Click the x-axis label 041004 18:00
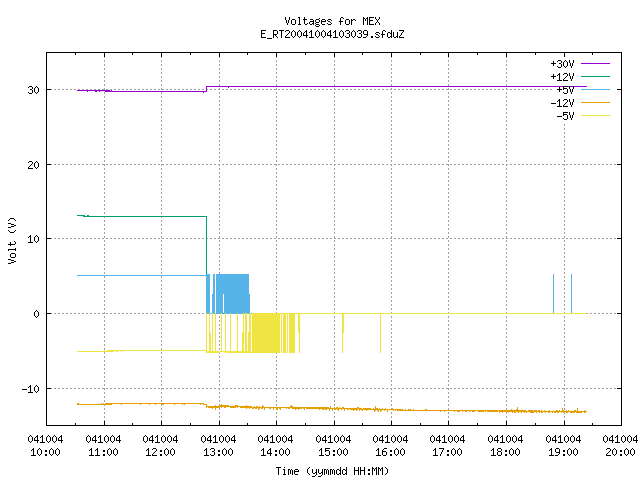 [x=506, y=446]
